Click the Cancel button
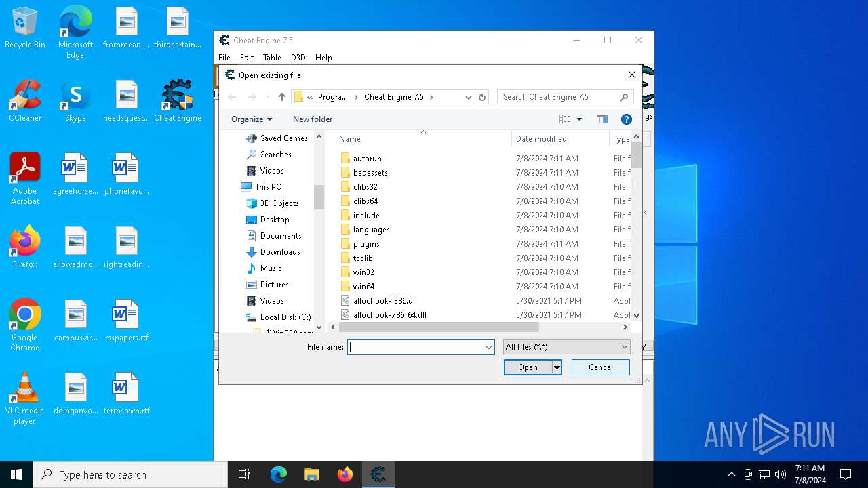The width and height of the screenshot is (868, 488). pos(601,367)
